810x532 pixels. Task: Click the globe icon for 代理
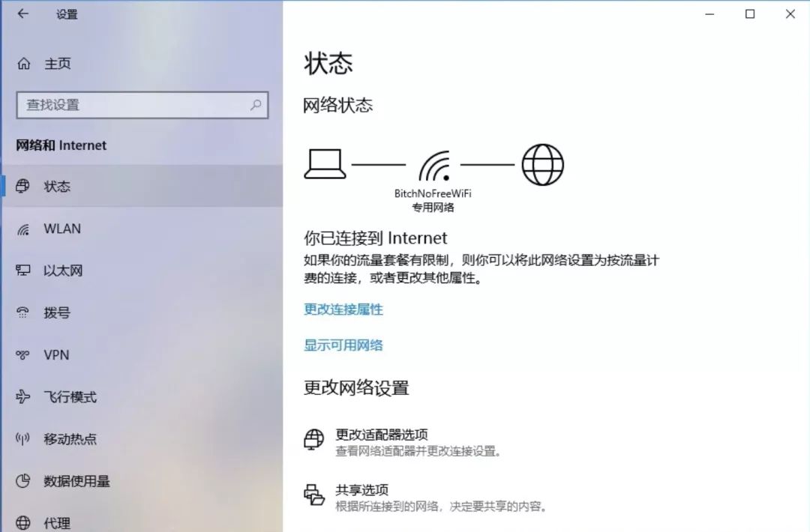[x=22, y=523]
